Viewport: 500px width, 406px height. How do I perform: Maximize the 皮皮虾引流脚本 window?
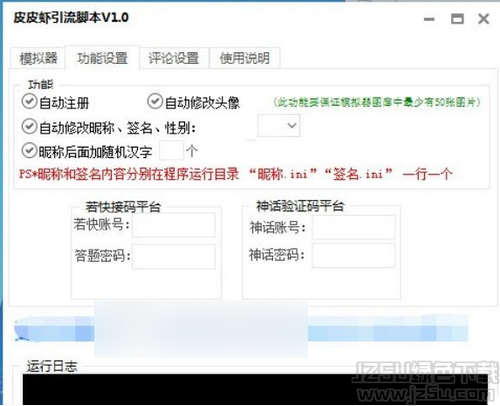(x=457, y=19)
